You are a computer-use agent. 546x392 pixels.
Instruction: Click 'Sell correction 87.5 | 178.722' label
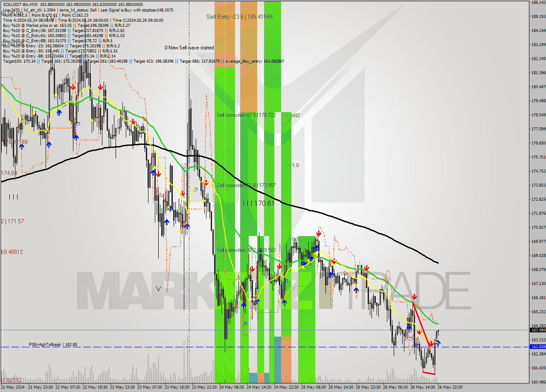[x=246, y=115]
